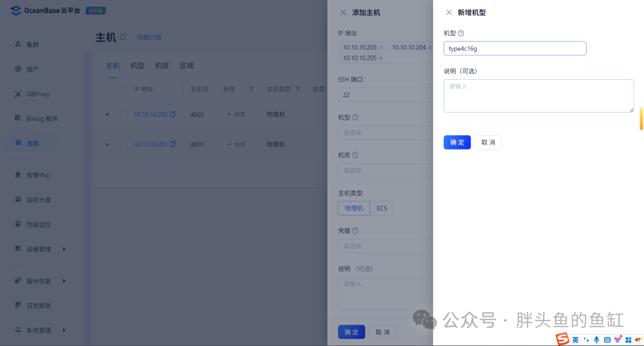The width and height of the screenshot is (644, 346).
Task: Open the 集群 sidebar icon
Action: point(18,44)
